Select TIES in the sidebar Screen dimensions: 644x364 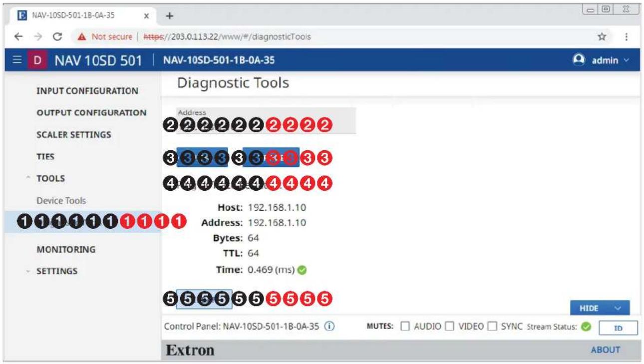click(x=45, y=157)
